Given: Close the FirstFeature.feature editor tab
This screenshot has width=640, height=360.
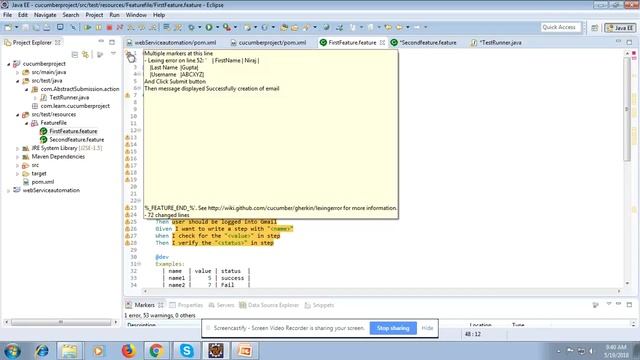Looking at the screenshot, I should 382,42.
